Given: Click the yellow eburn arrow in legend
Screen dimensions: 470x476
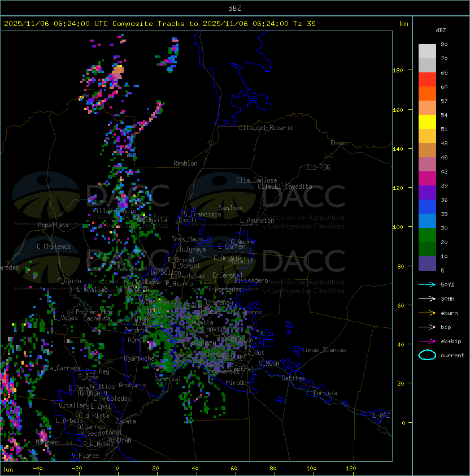Looking at the screenshot, I should pyautogui.click(x=427, y=313).
